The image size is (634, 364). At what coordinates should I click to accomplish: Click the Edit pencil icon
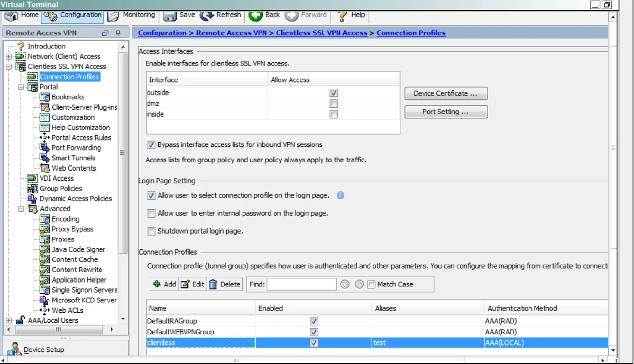pyautogui.click(x=185, y=284)
